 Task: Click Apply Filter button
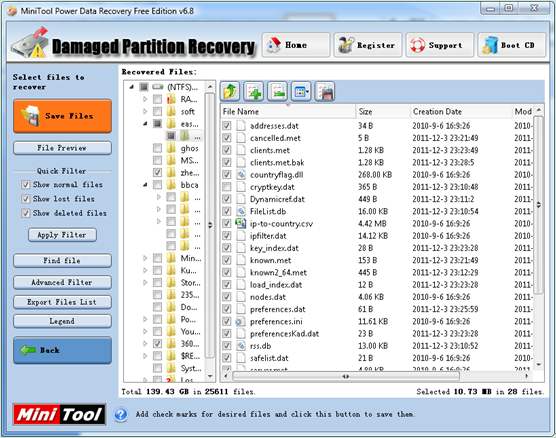62,235
